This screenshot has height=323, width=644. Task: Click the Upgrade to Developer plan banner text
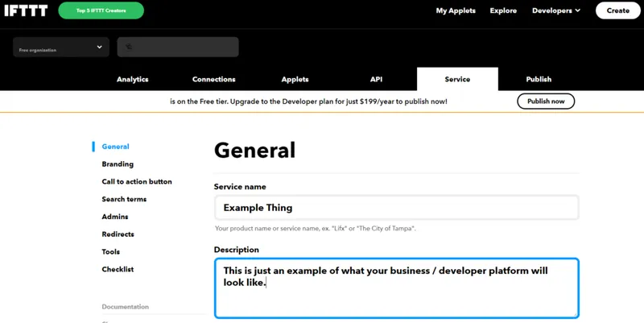(x=308, y=101)
